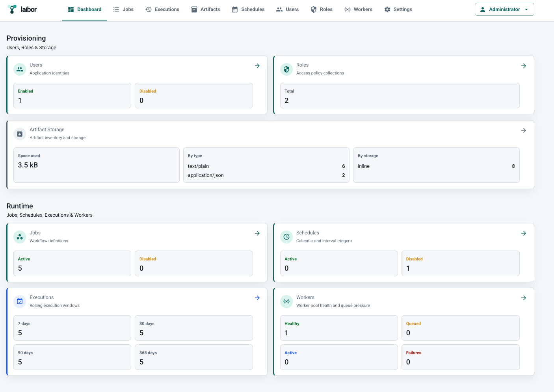Select the Failures workers tile
This screenshot has width=554, height=392.
pos(461,357)
